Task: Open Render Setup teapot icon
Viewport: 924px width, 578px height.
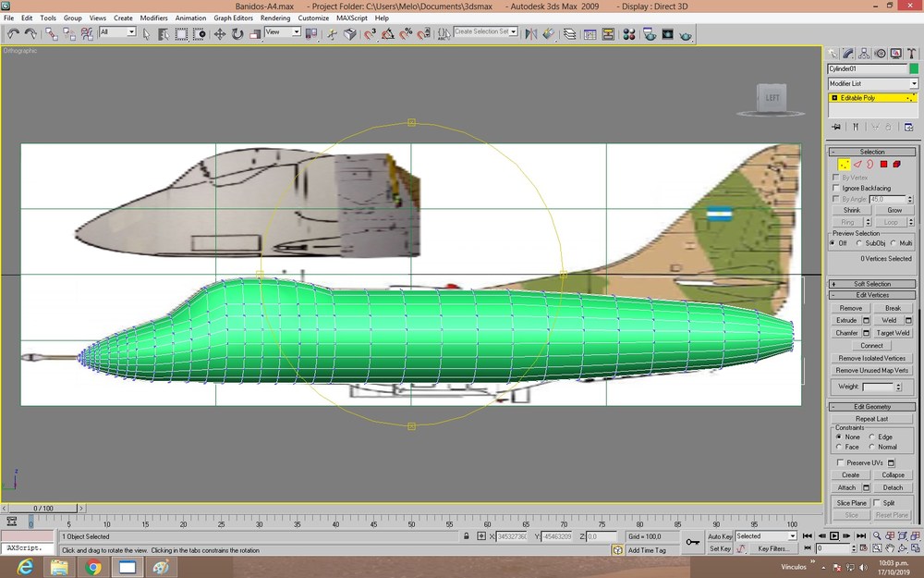Action: 650,33
